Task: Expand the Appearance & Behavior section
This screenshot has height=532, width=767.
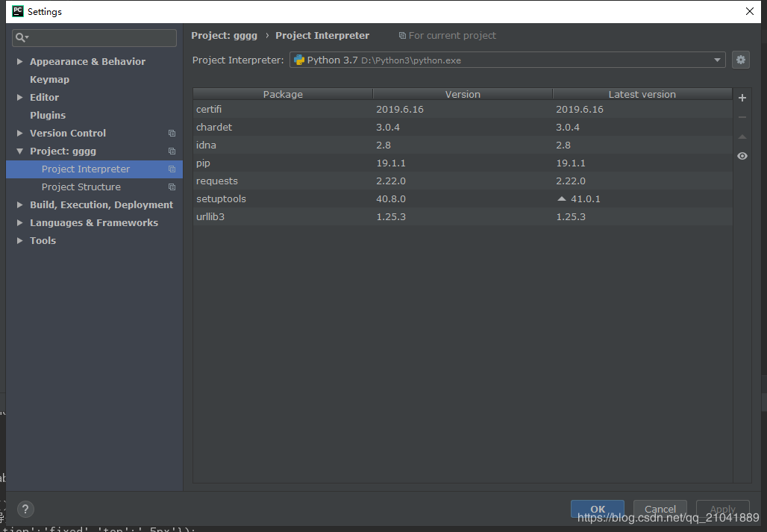Action: click(19, 61)
